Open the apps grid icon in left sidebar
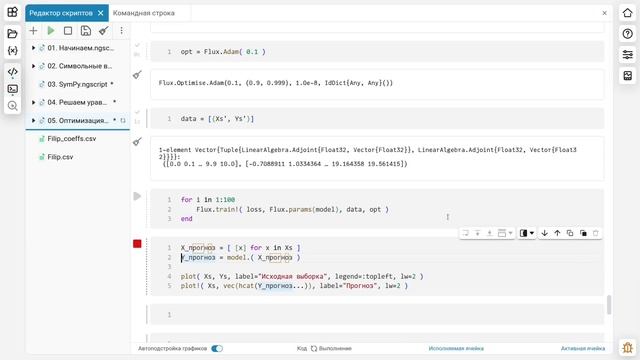640x360 pixels. [12, 12]
